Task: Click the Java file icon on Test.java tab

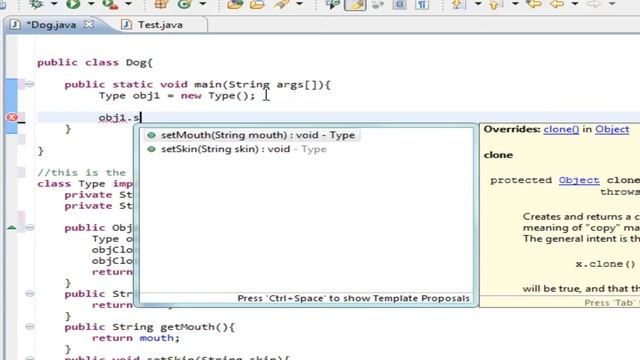Action: tap(126, 24)
